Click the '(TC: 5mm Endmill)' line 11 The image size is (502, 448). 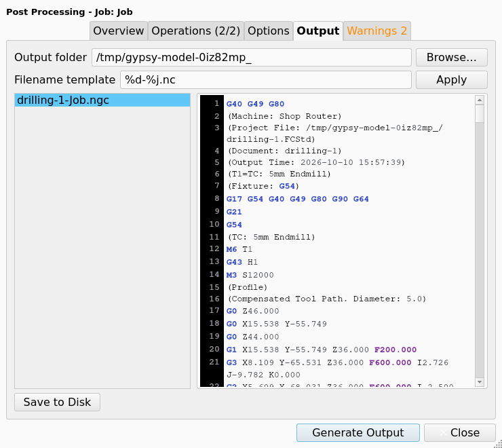[x=271, y=237]
